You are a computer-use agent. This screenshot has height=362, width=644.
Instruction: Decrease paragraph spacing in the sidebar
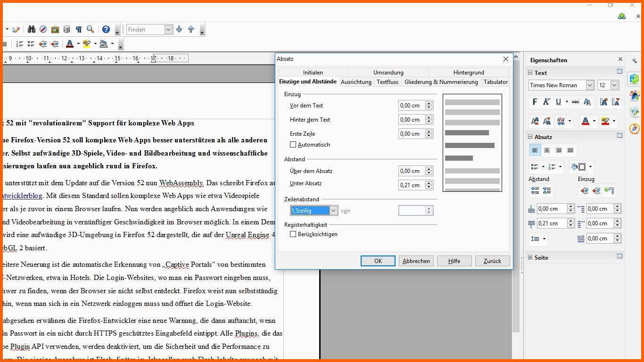[547, 191]
